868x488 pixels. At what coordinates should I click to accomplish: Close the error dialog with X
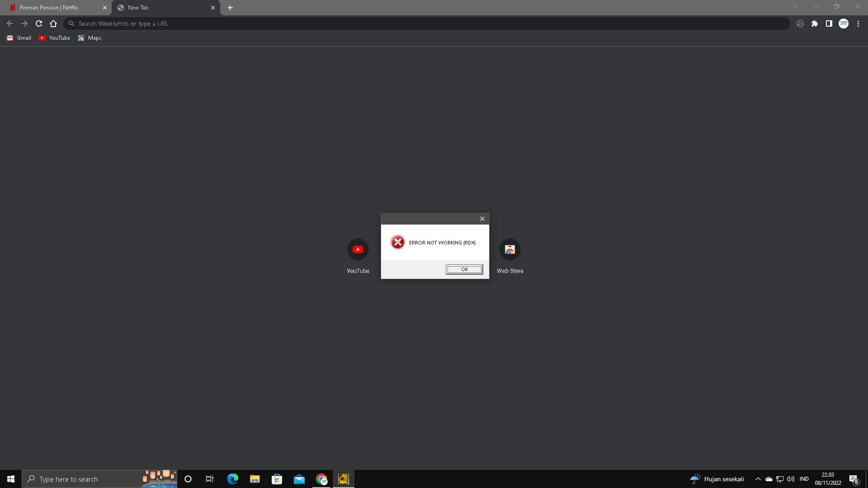click(x=482, y=219)
